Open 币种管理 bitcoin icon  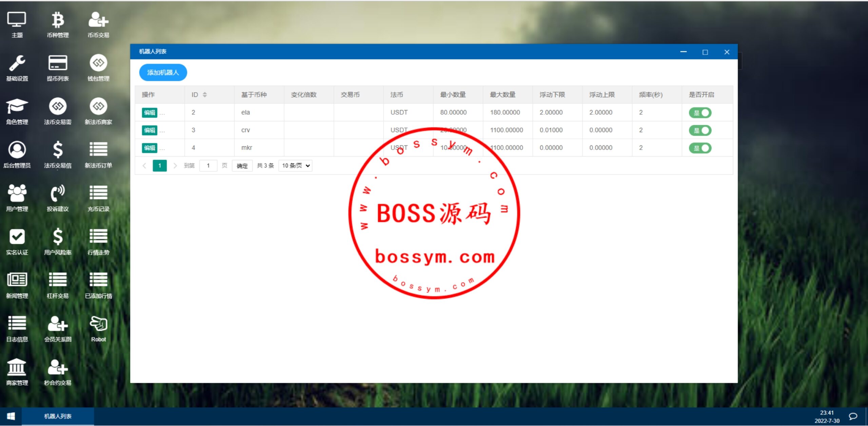click(58, 25)
